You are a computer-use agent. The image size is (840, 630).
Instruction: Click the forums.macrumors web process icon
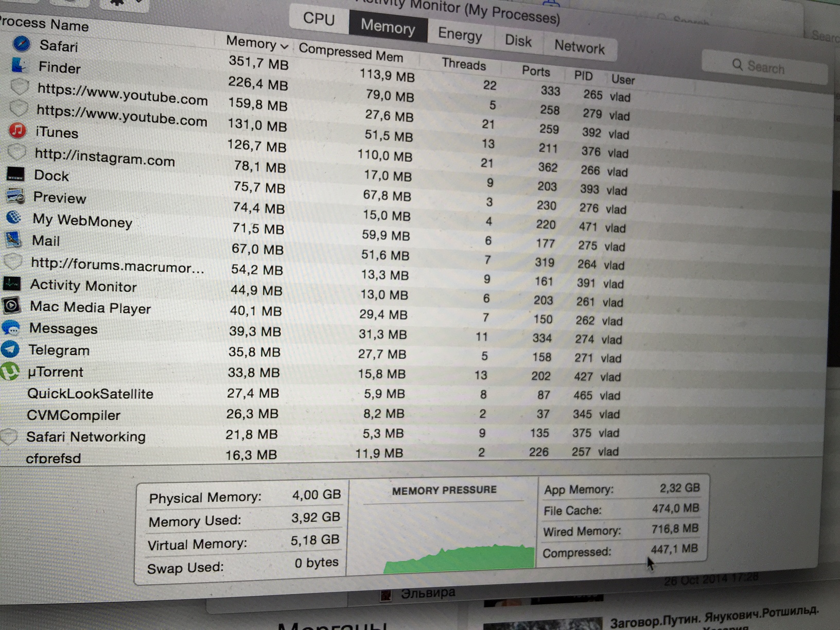point(12,261)
